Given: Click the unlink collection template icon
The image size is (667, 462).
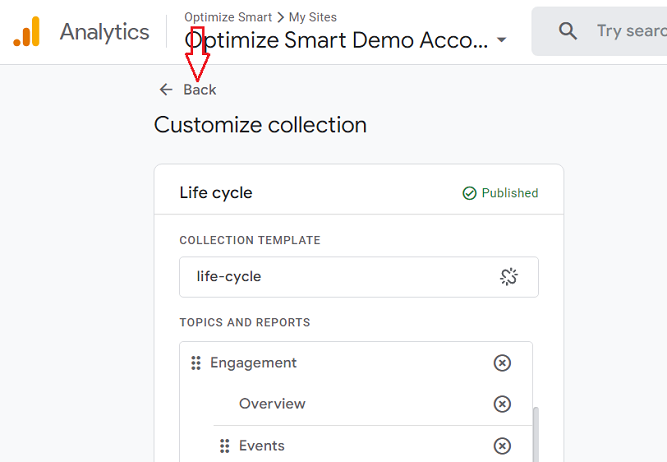Looking at the screenshot, I should click(509, 277).
